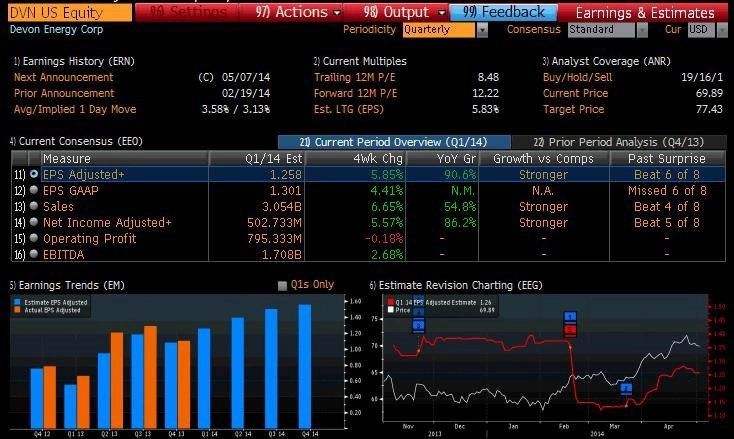Open 4) Current Consensus (EEO) section

click(x=76, y=141)
